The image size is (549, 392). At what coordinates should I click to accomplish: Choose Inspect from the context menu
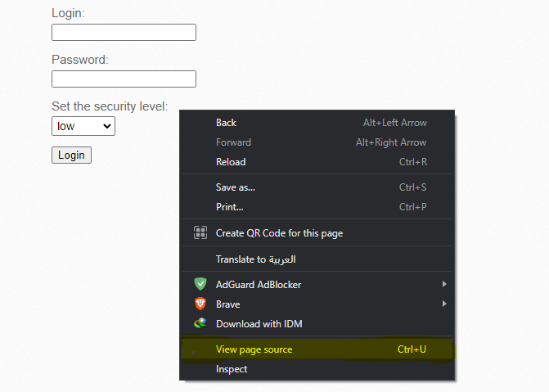pyautogui.click(x=317, y=369)
